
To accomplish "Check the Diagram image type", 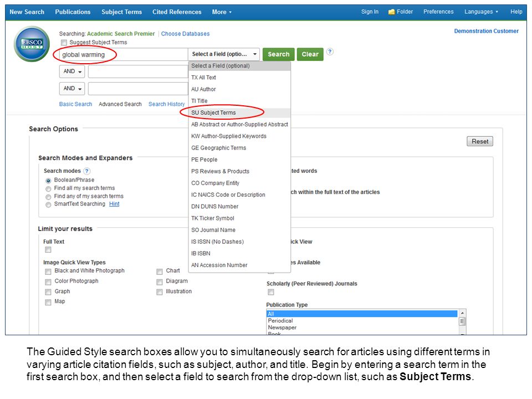I will coord(160,282).
